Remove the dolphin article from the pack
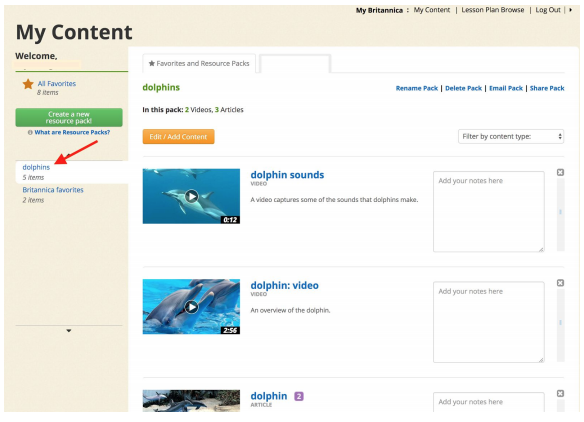Image resolution: width=584 pixels, height=422 pixels. (x=560, y=394)
